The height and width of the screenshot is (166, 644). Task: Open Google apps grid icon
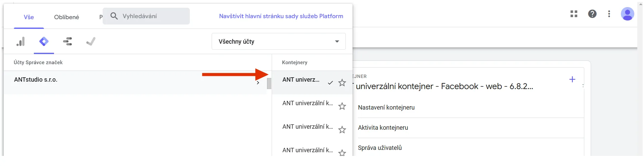point(574,14)
